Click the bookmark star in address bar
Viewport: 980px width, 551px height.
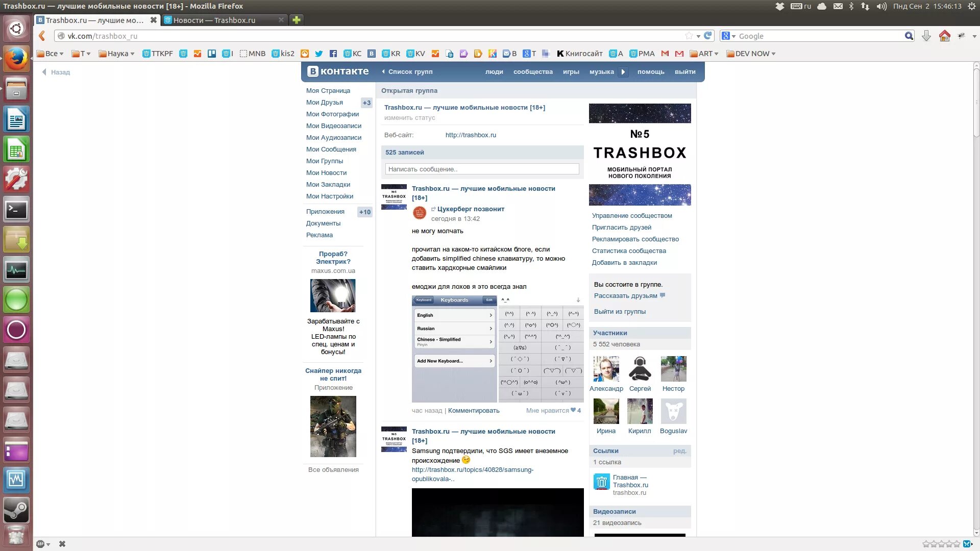689,36
